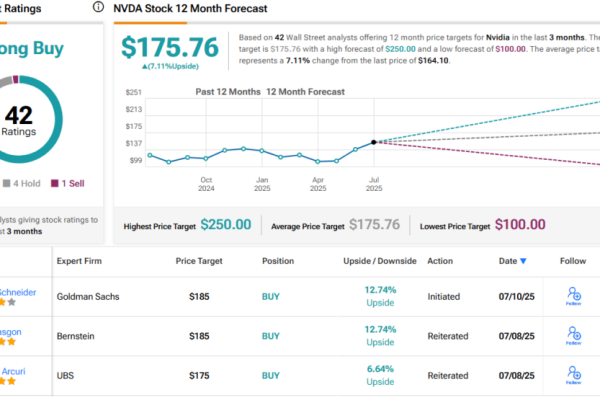Select the Goldman Sachs firm cell

point(88,297)
